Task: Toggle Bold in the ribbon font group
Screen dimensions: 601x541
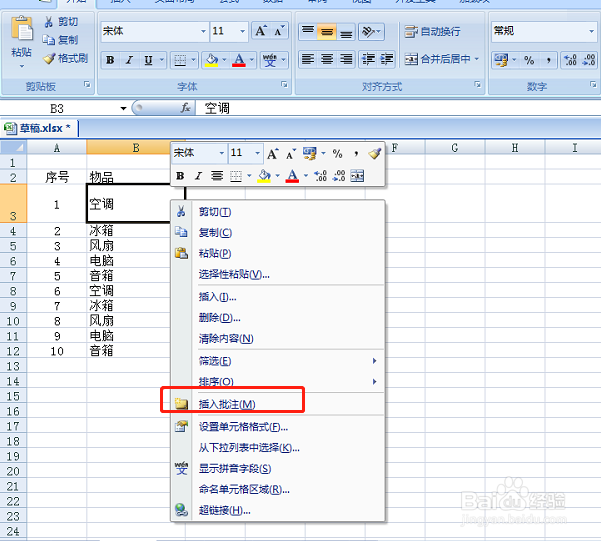Action: tap(110, 60)
